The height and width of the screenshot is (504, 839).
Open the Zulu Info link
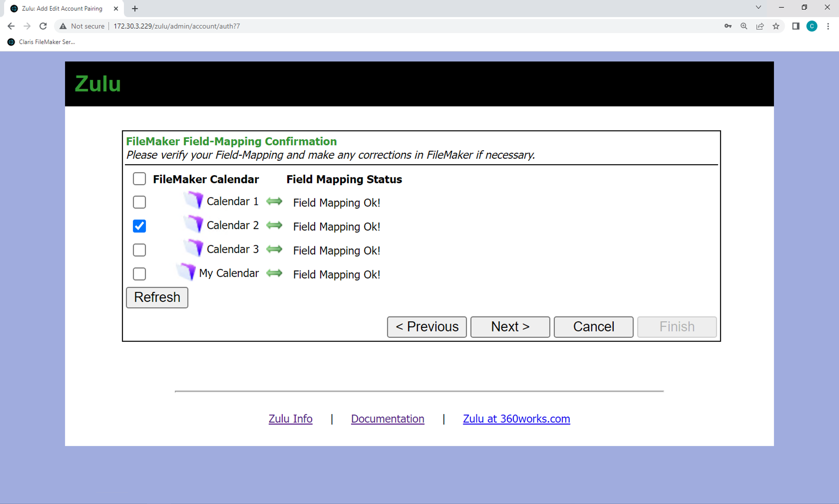point(291,419)
